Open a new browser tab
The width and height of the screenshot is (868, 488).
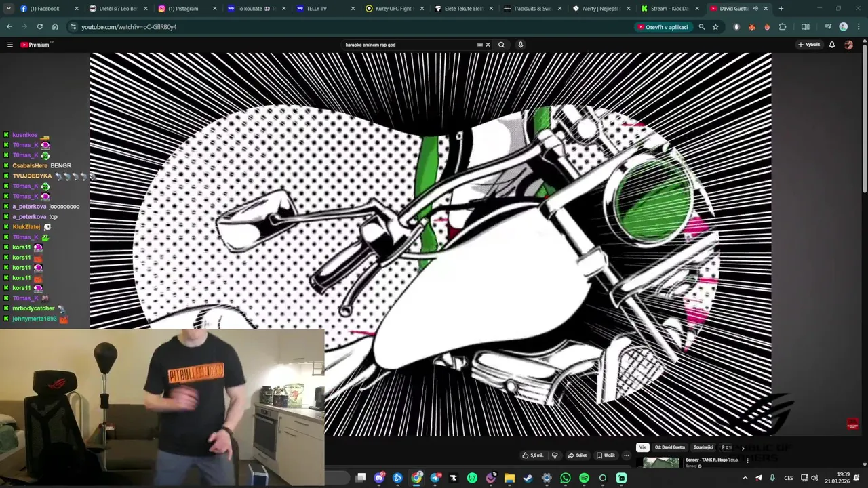click(x=781, y=9)
